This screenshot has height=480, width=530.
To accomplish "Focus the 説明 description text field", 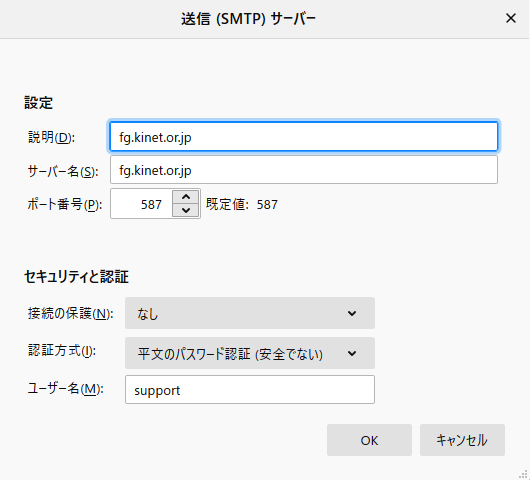I will point(304,137).
